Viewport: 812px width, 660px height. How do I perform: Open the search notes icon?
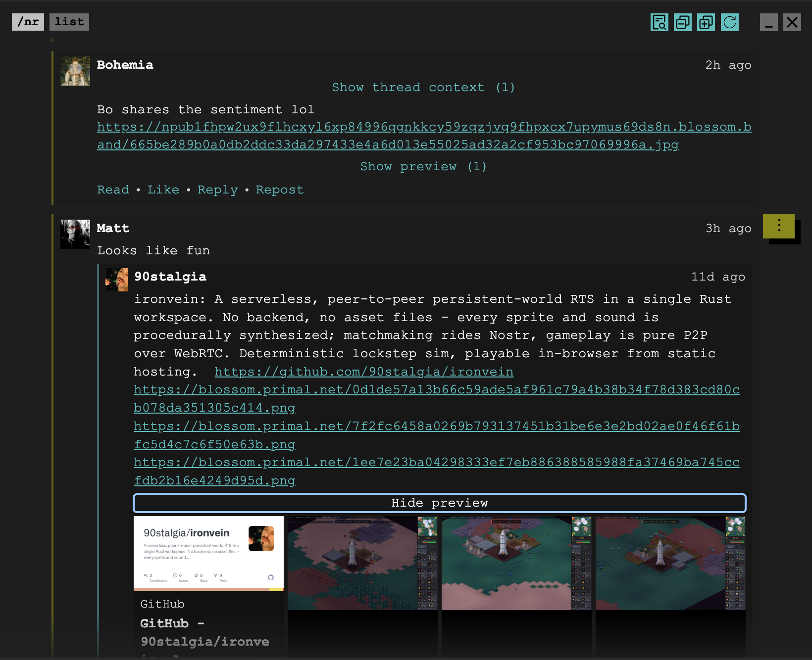(659, 22)
